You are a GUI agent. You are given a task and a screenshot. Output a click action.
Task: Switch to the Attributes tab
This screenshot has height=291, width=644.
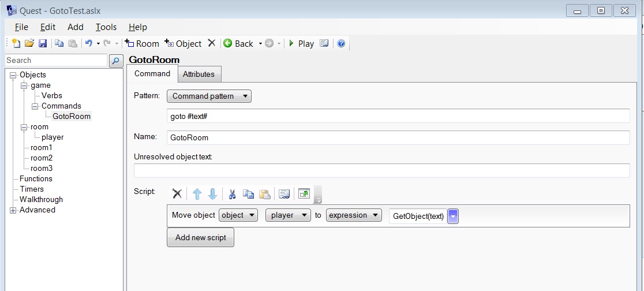click(x=199, y=74)
